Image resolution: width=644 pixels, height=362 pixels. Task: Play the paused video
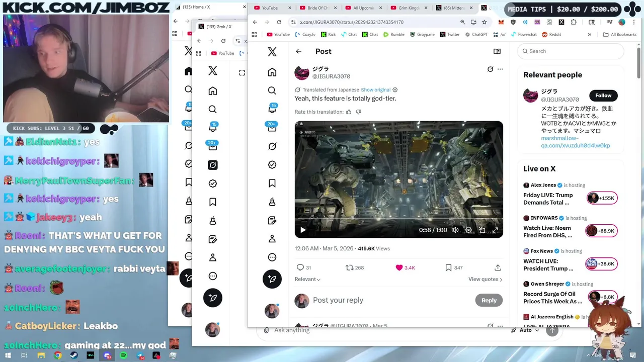303,230
